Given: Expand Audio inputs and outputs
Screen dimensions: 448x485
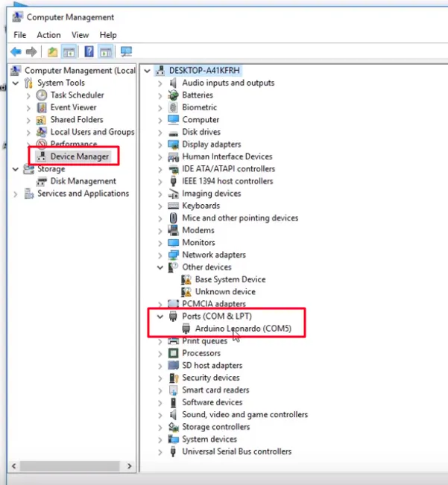Looking at the screenshot, I should 160,83.
